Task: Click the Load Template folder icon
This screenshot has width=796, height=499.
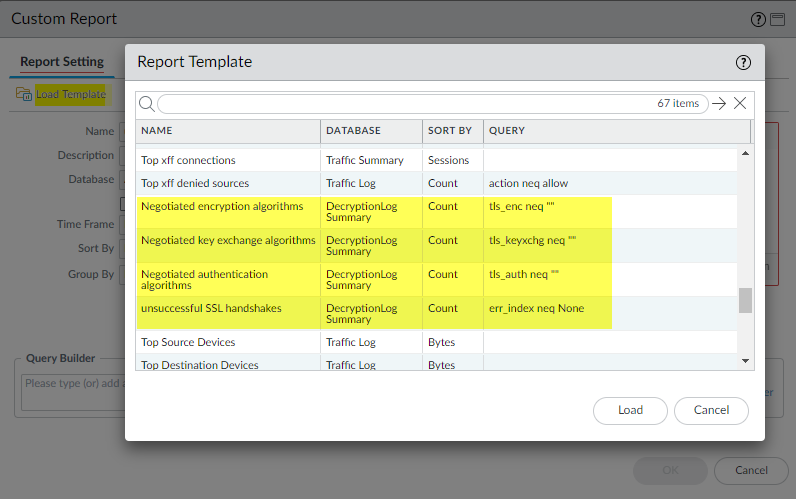Action: click(24, 94)
